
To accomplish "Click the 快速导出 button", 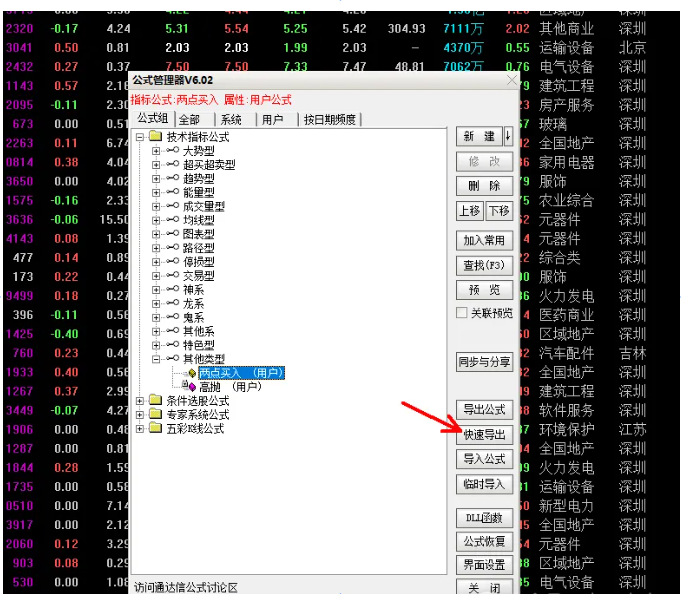I will pos(484,435).
